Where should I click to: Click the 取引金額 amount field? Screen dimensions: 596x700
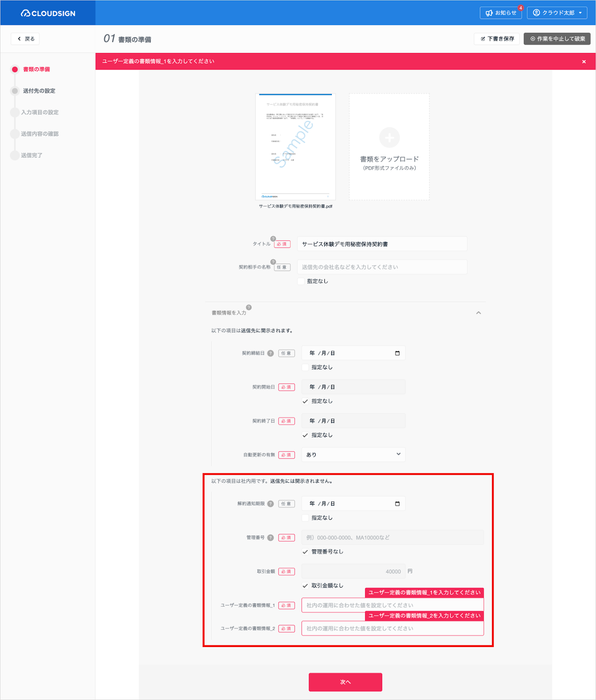[x=353, y=571]
